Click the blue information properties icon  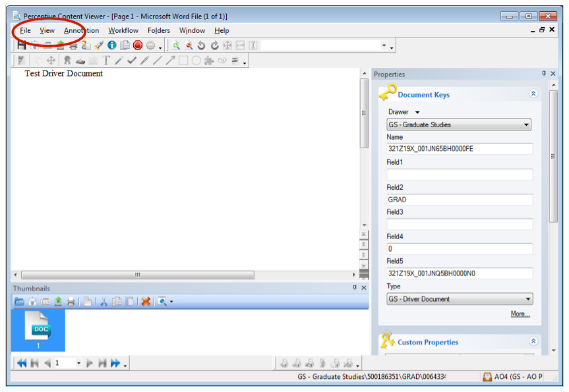tap(112, 45)
